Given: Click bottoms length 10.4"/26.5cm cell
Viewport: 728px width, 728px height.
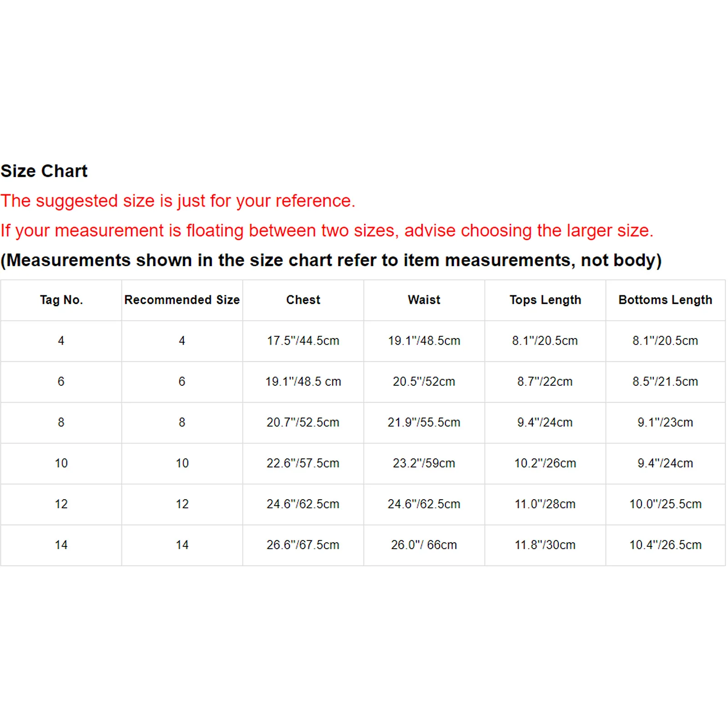Looking at the screenshot, I should click(665, 545).
